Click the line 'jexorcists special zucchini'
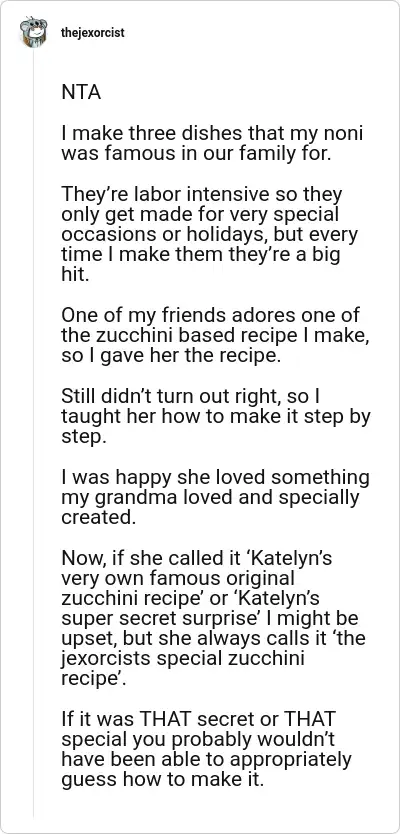Screen dimensions: 400x834 coord(183,658)
